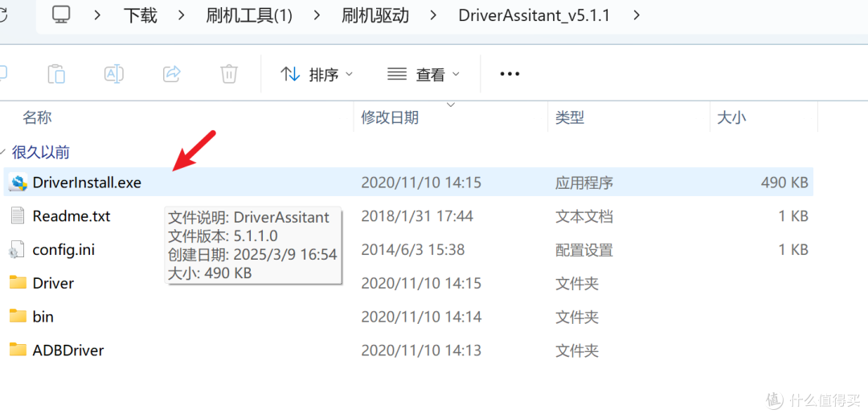The width and height of the screenshot is (868, 418).
Task: Select the DriverInstall.exe file name
Action: pyautogui.click(x=87, y=182)
